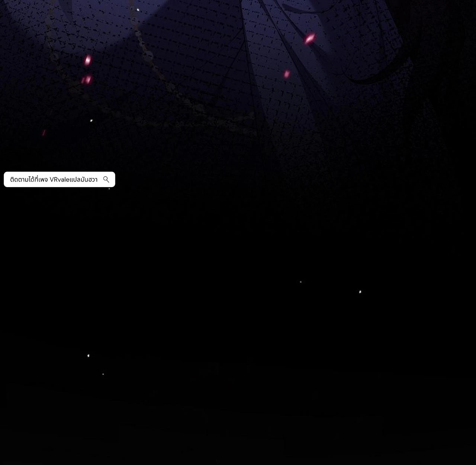Image resolution: width=476 pixels, height=465 pixels.
Task: Click the word VRvale in the search bar
Action: click(59, 179)
